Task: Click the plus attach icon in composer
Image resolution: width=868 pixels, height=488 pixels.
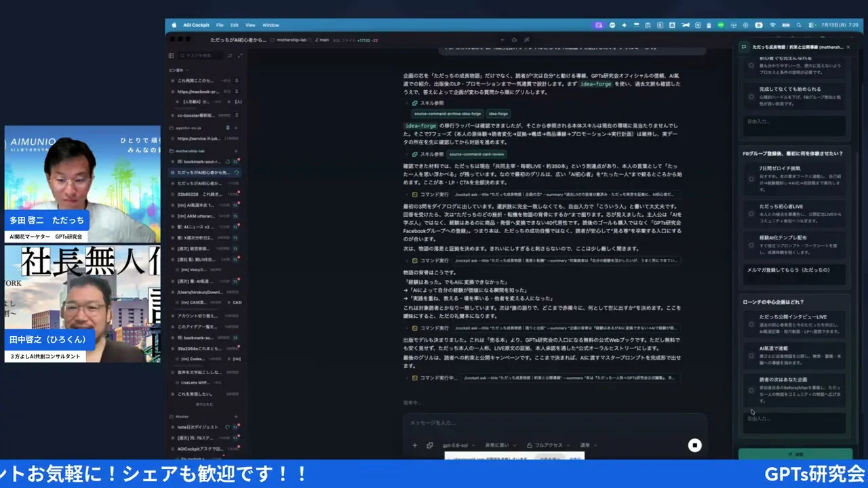Action: point(415,445)
